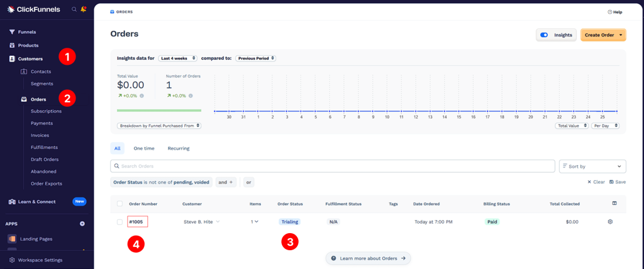Click the Learn & Connect icon
The width and height of the screenshot is (644, 269).
pos(13,202)
